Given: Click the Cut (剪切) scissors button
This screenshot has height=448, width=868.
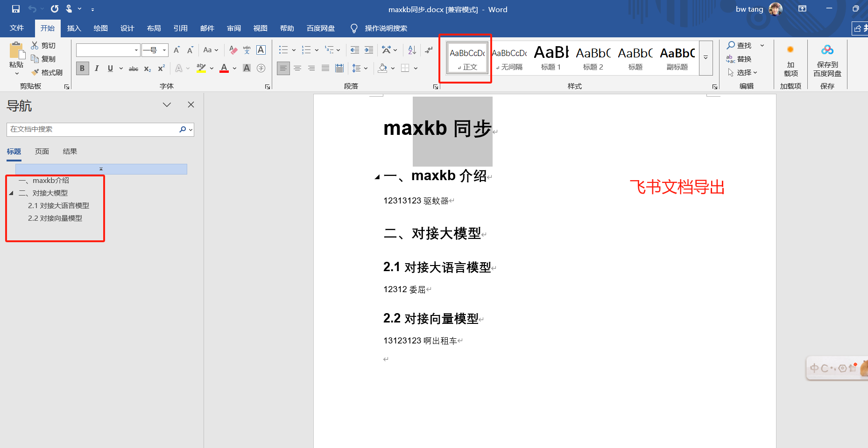Looking at the screenshot, I should [x=43, y=45].
